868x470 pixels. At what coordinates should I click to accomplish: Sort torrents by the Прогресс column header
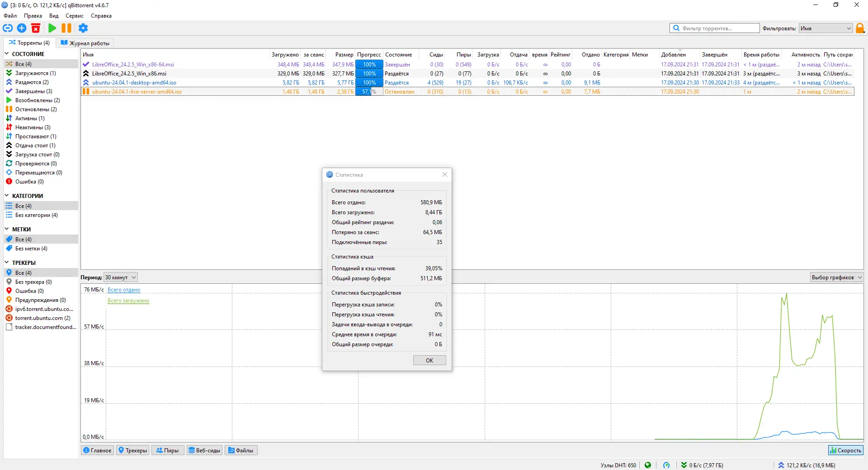click(x=369, y=55)
